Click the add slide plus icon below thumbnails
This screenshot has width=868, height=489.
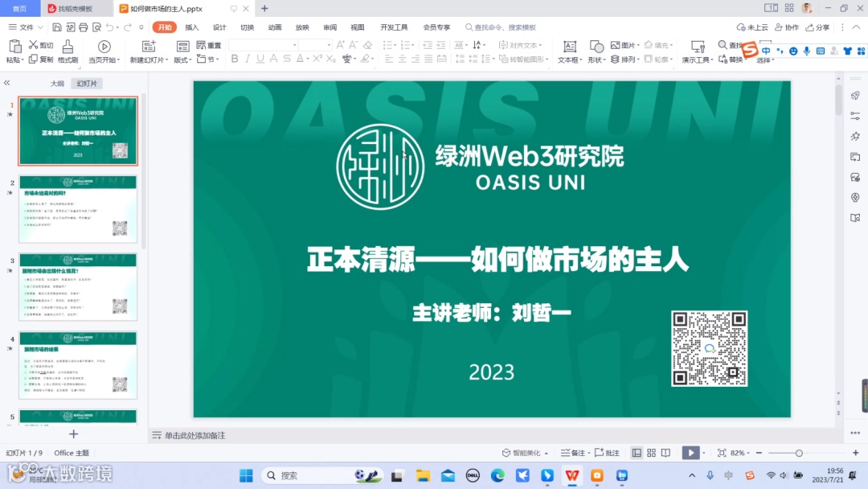(x=74, y=434)
